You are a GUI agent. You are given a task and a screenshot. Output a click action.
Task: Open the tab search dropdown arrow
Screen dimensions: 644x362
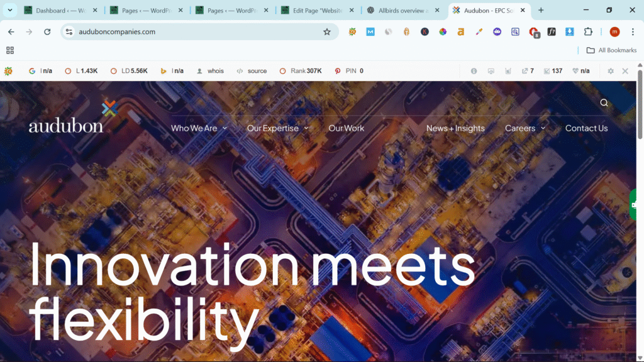point(10,10)
